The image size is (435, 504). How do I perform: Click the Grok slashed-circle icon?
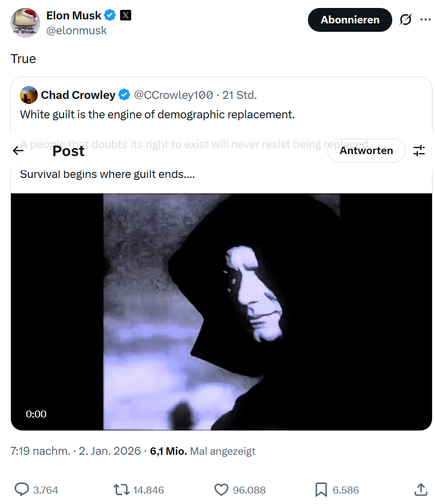tap(405, 20)
